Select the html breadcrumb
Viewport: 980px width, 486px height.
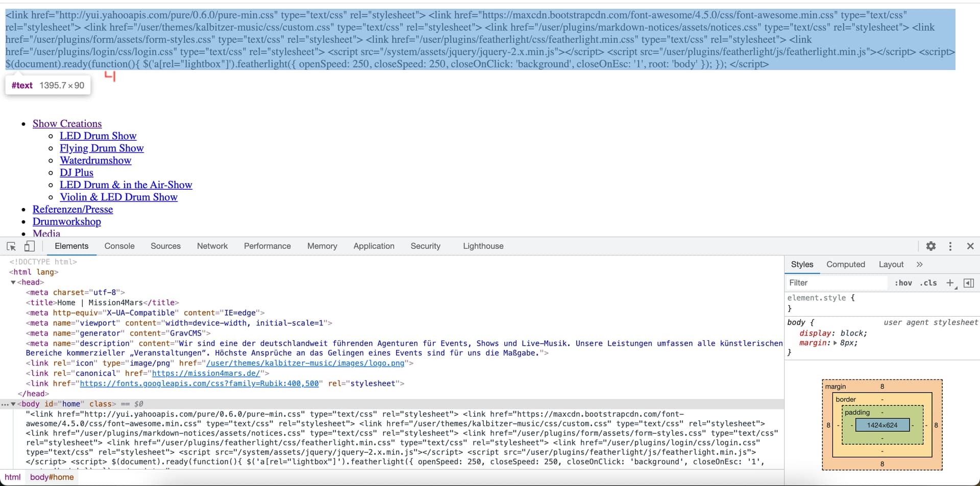pos(13,477)
